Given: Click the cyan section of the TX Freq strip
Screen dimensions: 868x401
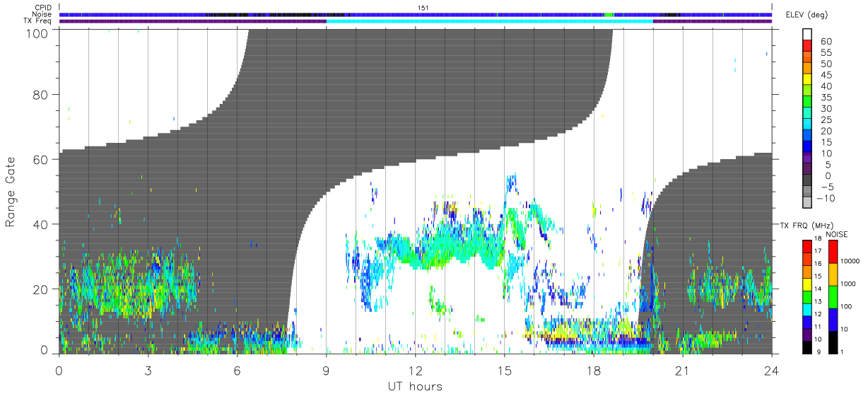Looking at the screenshot, I should coord(489,21).
